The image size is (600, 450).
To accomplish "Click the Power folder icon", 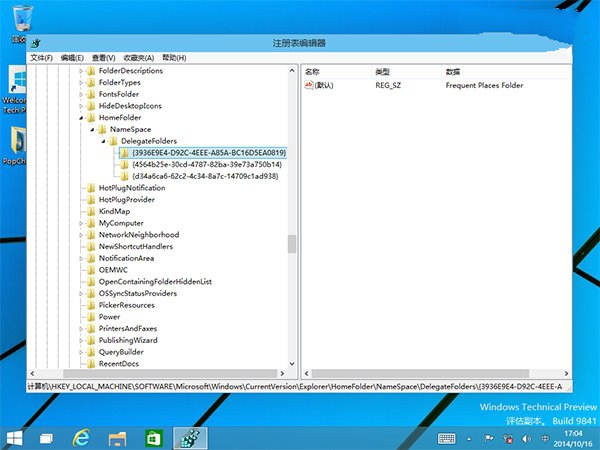I will (x=91, y=317).
